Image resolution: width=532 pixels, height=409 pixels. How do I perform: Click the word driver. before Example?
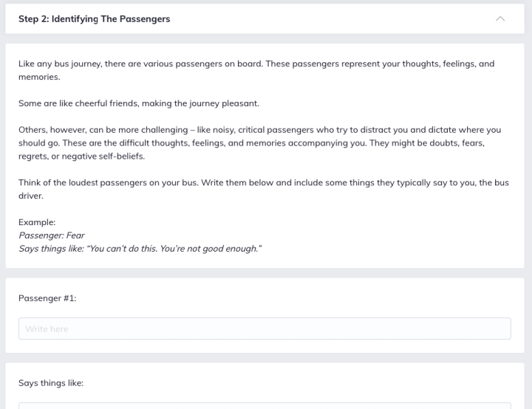point(31,196)
